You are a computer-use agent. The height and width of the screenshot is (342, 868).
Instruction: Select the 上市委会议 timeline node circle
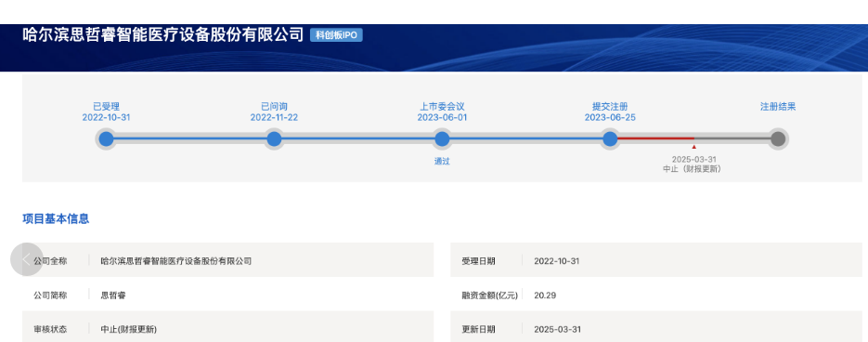click(x=442, y=138)
